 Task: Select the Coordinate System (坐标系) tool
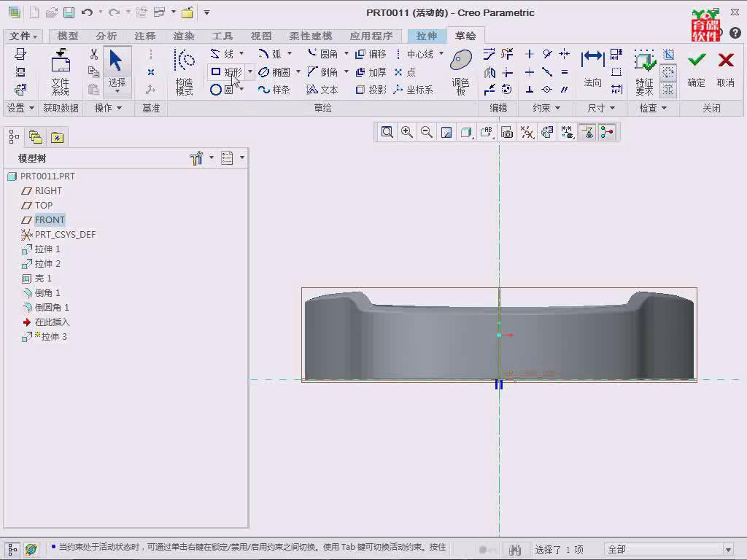[414, 90]
